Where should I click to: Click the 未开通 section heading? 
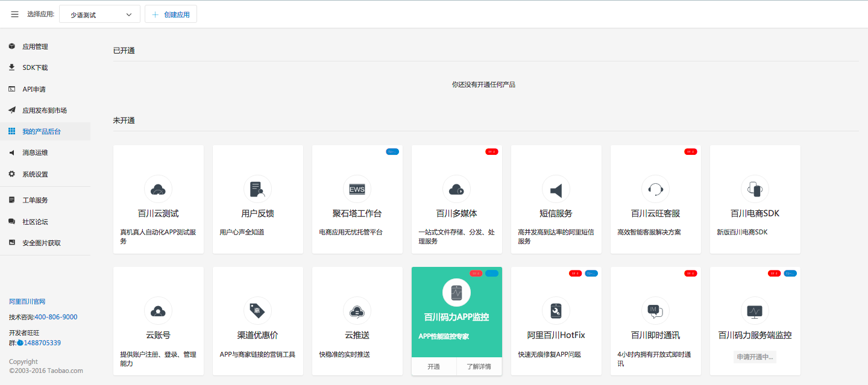pyautogui.click(x=124, y=121)
